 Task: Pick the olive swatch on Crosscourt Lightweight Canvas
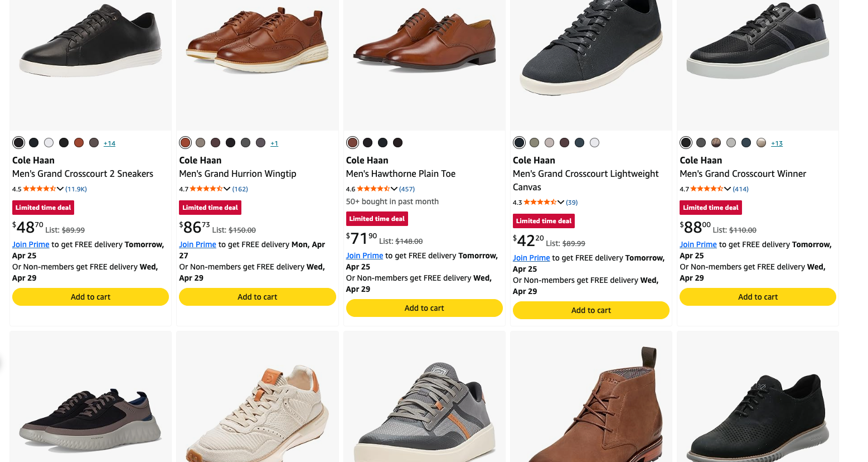coord(534,142)
